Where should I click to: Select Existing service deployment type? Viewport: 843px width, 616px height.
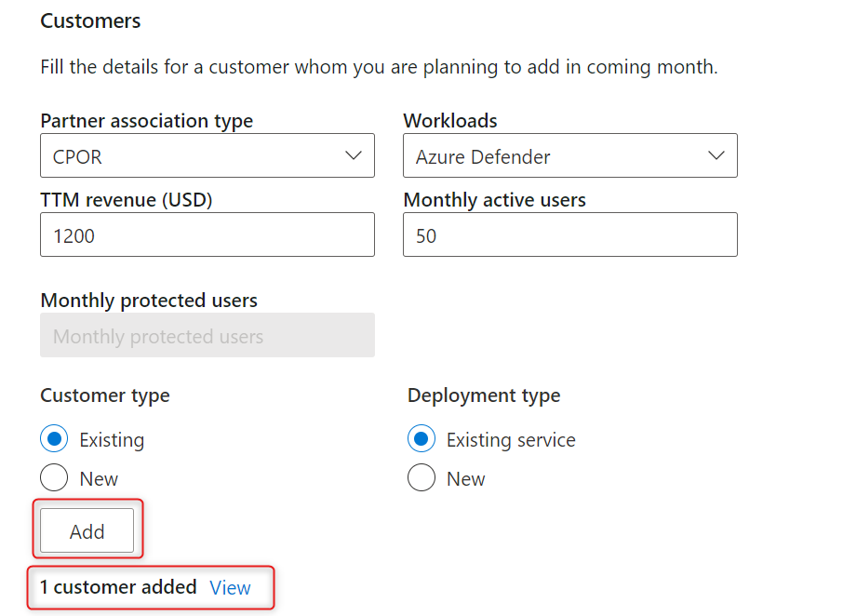(x=422, y=439)
